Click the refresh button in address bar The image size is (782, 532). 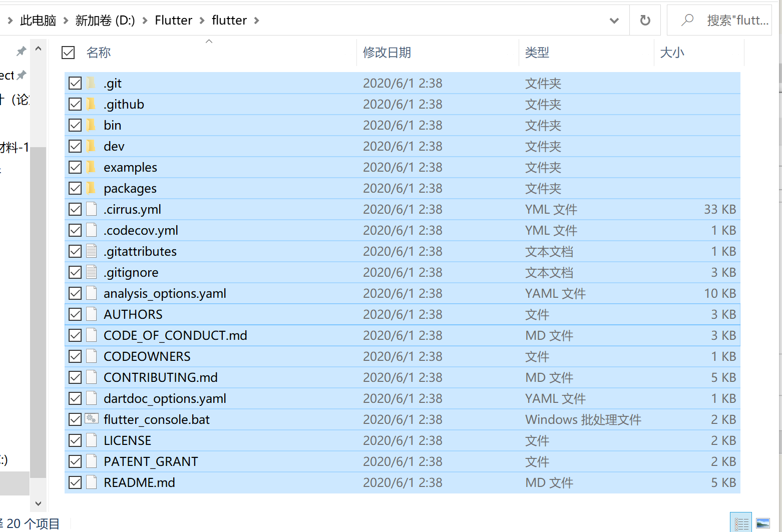645,20
